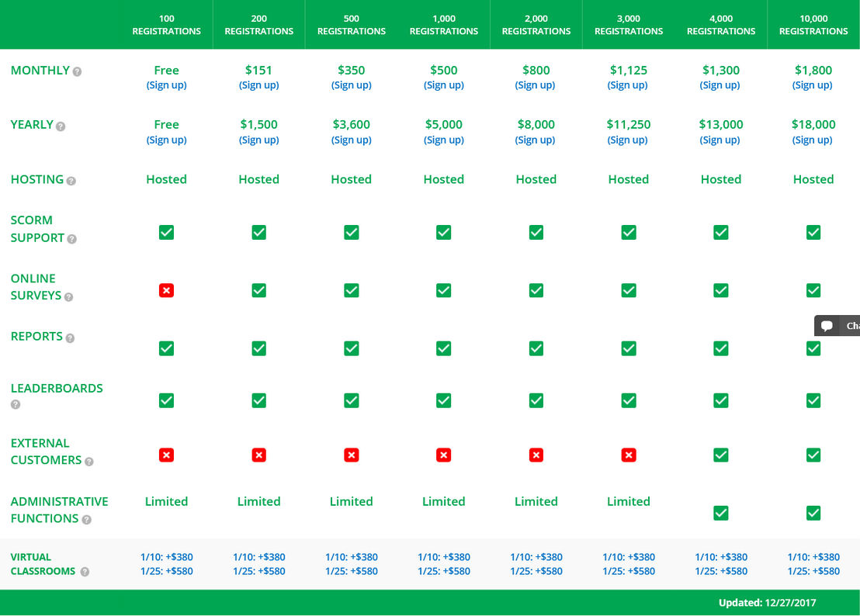Click virtual classroom pricing for 100 registrations

[x=166, y=564]
